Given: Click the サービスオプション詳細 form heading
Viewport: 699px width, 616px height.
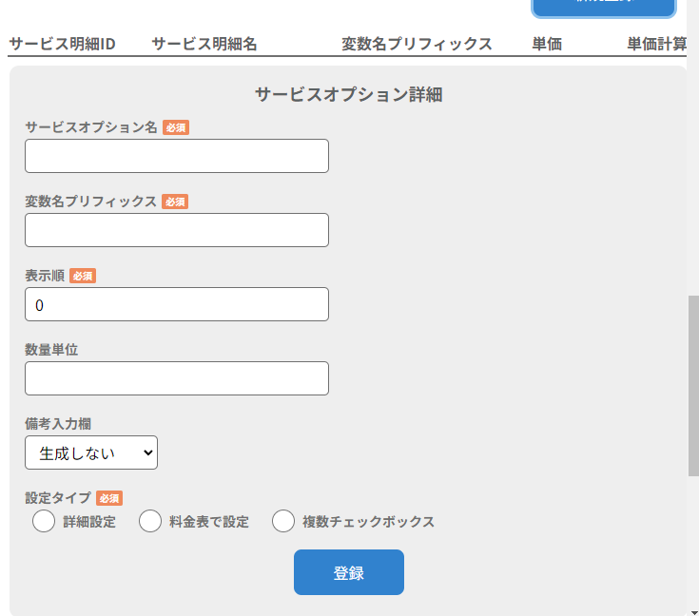Looking at the screenshot, I should click(x=348, y=94).
